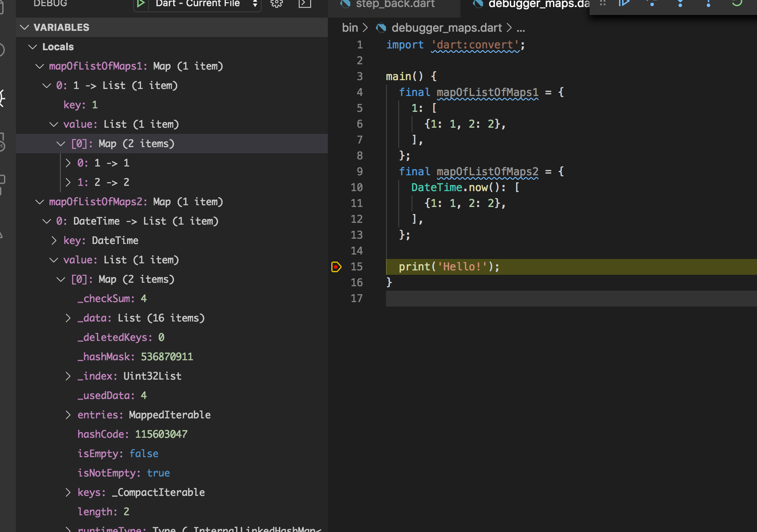757x532 pixels.
Task: Click Step Into in the debug toolbar
Action: pyautogui.click(x=680, y=4)
